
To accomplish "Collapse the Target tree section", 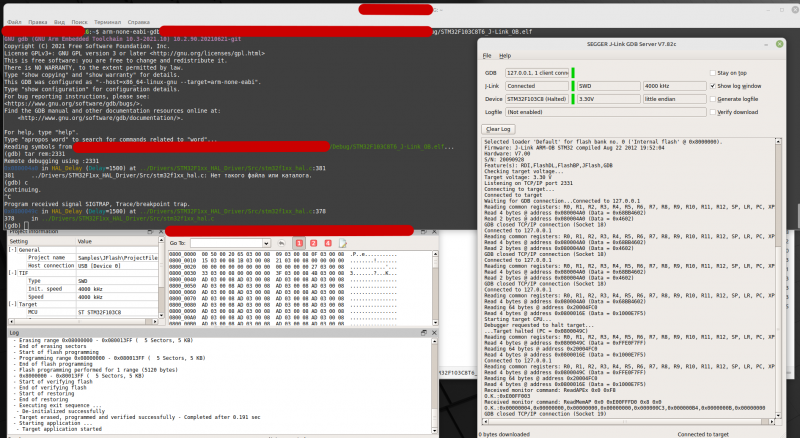I will click(12, 304).
